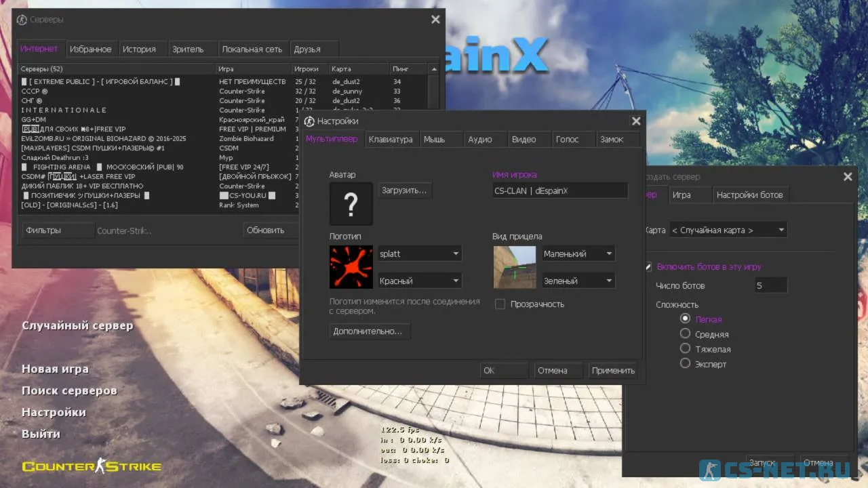Sort by the Серверы (52) column header
The height and width of the screenshot is (488, 868).
click(x=117, y=69)
